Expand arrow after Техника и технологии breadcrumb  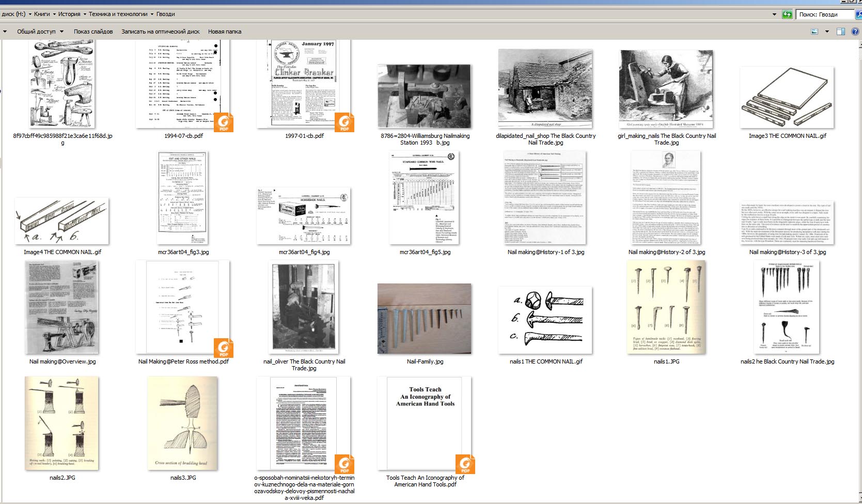pyautogui.click(x=152, y=14)
